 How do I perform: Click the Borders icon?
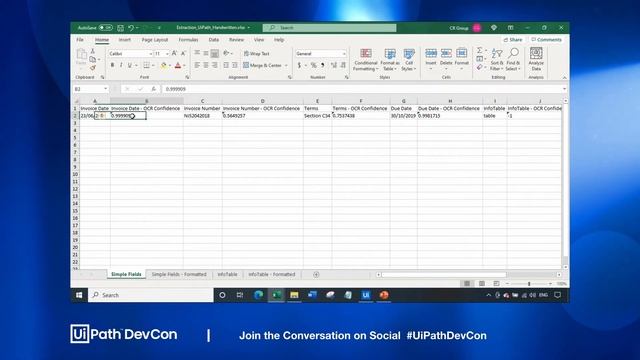click(146, 65)
